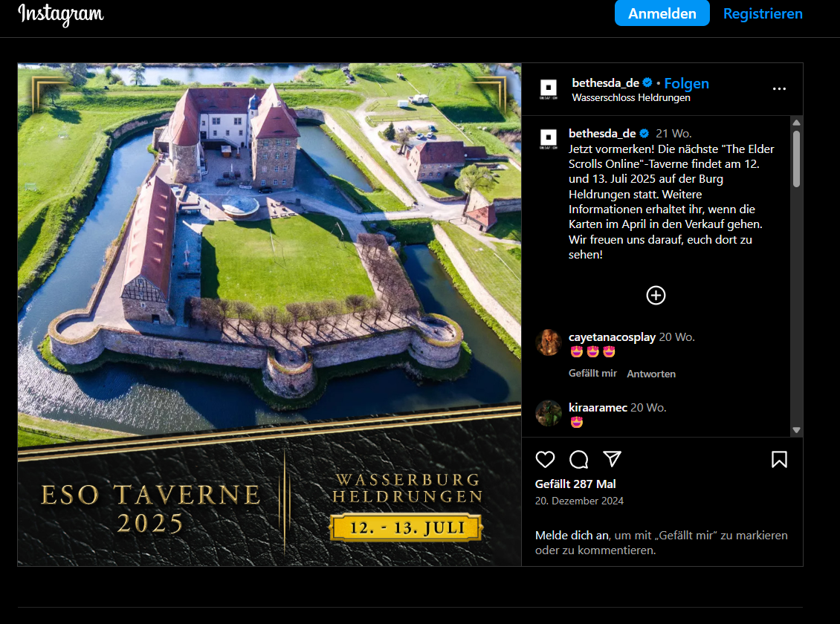The image size is (840, 624).
Task: Click Gefällt mir under cayetanacosplay comment
Action: [x=592, y=374]
